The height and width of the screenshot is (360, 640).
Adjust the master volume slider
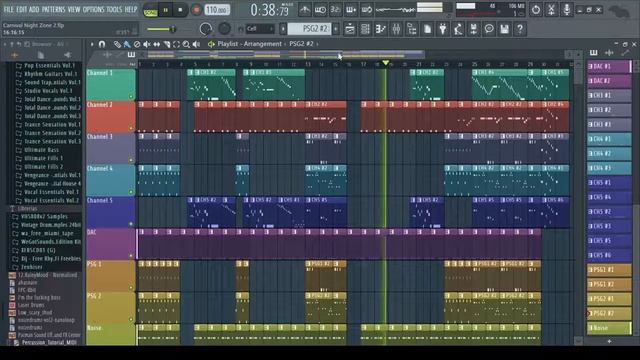pos(161,29)
